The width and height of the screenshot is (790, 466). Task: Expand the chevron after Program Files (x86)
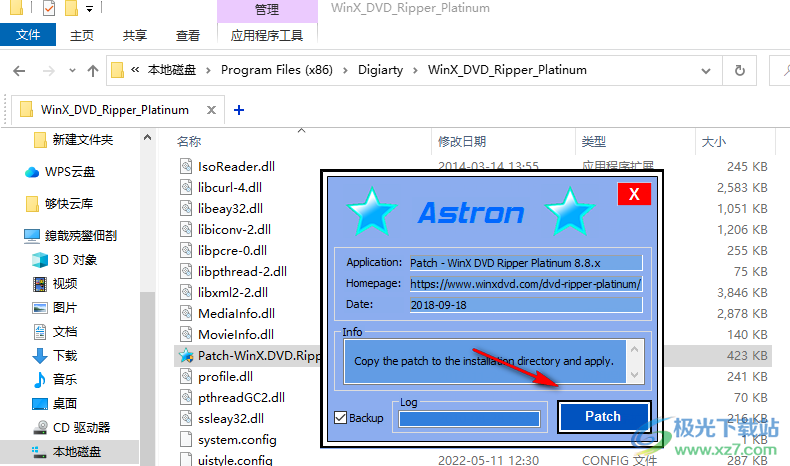click(x=345, y=70)
